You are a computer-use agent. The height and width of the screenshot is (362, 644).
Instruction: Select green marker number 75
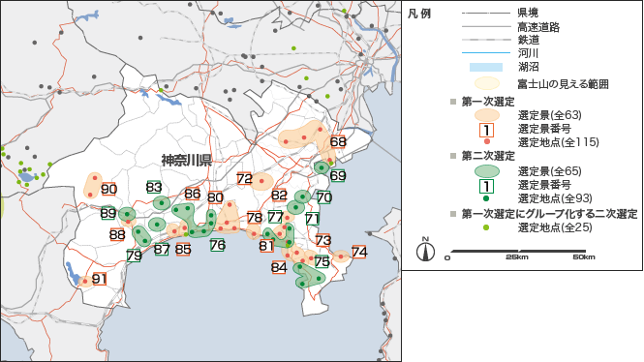coord(322,261)
